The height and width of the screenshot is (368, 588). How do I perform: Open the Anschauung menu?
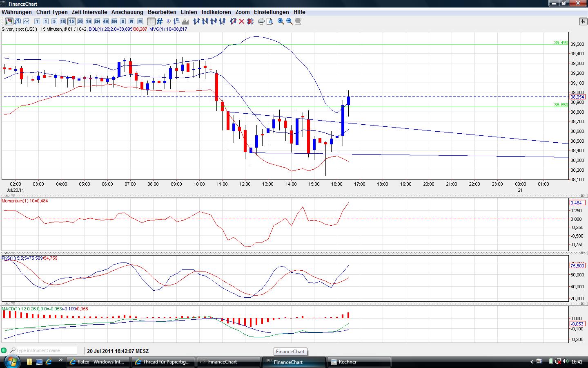[127, 12]
